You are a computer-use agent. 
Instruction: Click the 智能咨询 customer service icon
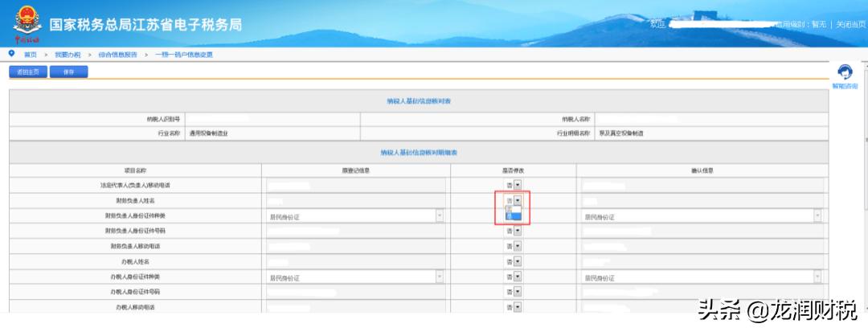coord(845,72)
